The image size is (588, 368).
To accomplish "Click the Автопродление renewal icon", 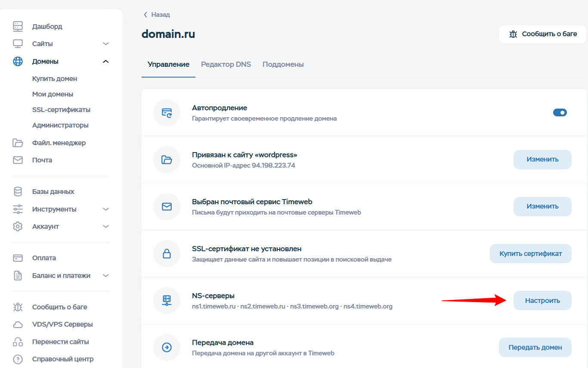I will tap(167, 113).
